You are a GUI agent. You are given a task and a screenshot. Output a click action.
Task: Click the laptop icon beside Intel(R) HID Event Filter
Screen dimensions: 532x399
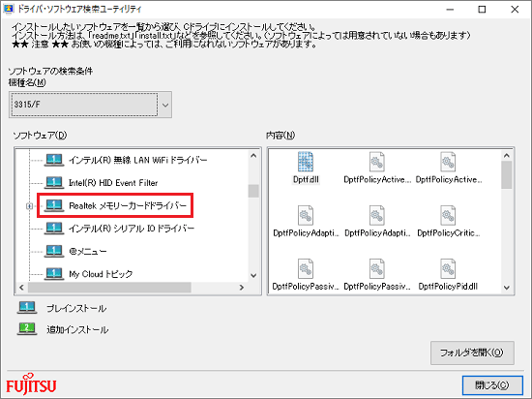[x=54, y=183]
